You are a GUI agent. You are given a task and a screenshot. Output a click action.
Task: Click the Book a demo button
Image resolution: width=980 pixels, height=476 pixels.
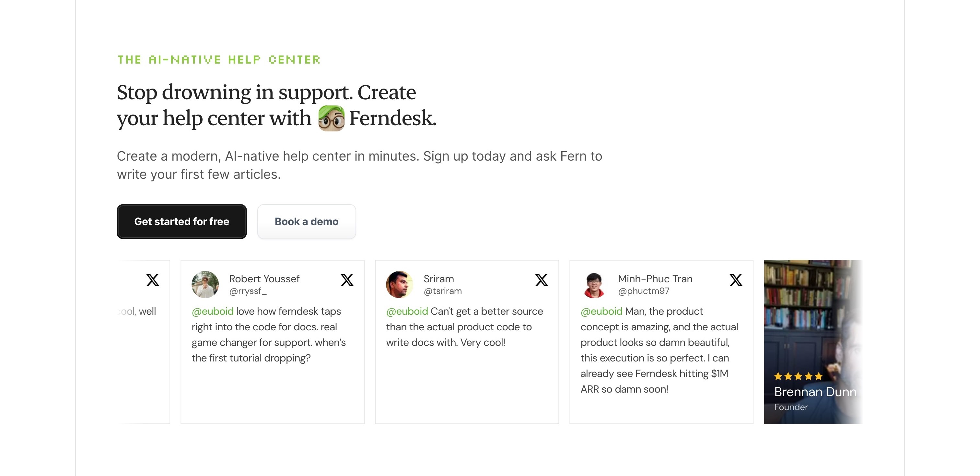(306, 222)
